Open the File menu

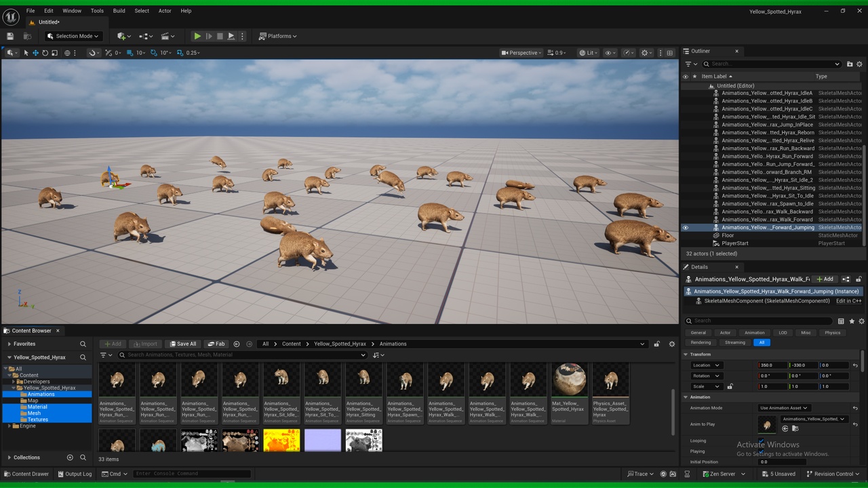coord(31,11)
